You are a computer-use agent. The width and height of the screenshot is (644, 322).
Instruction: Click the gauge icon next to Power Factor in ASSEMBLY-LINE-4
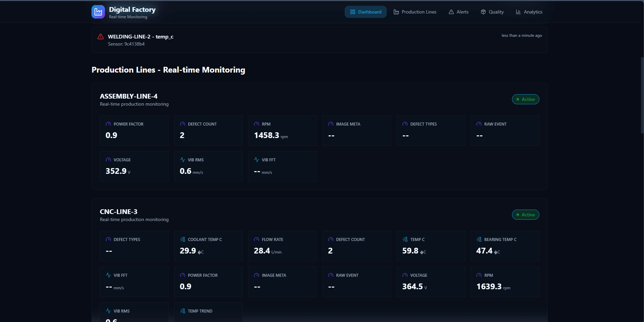click(108, 124)
